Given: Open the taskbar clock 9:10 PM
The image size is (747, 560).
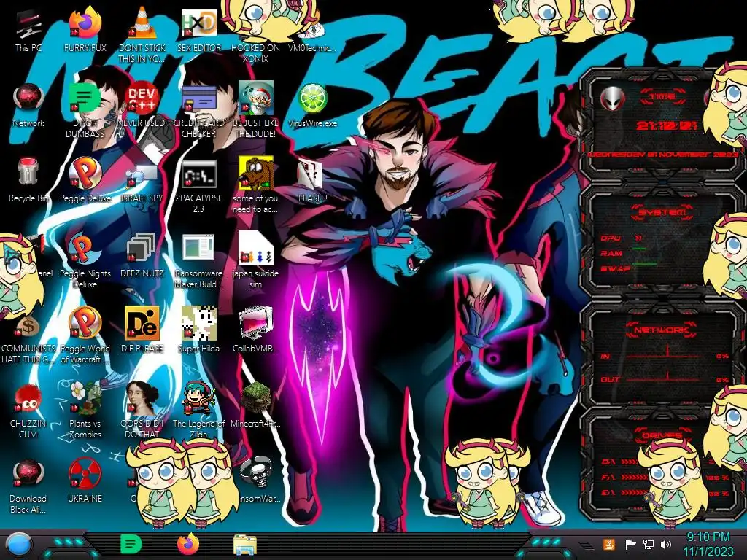Looking at the screenshot, I should click(x=708, y=544).
